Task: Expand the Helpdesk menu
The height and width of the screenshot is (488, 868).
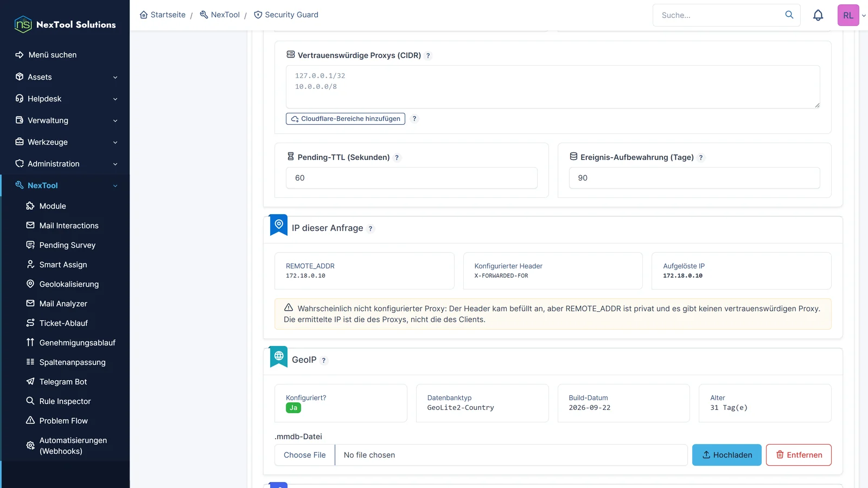Action: coord(66,99)
